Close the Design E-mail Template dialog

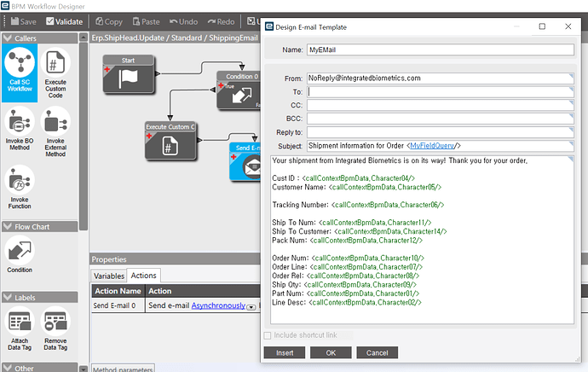(x=568, y=26)
